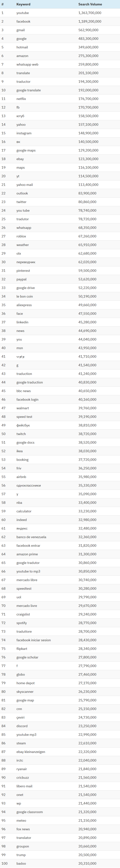Click the facebook iniciar sesion keyword

(34, 640)
